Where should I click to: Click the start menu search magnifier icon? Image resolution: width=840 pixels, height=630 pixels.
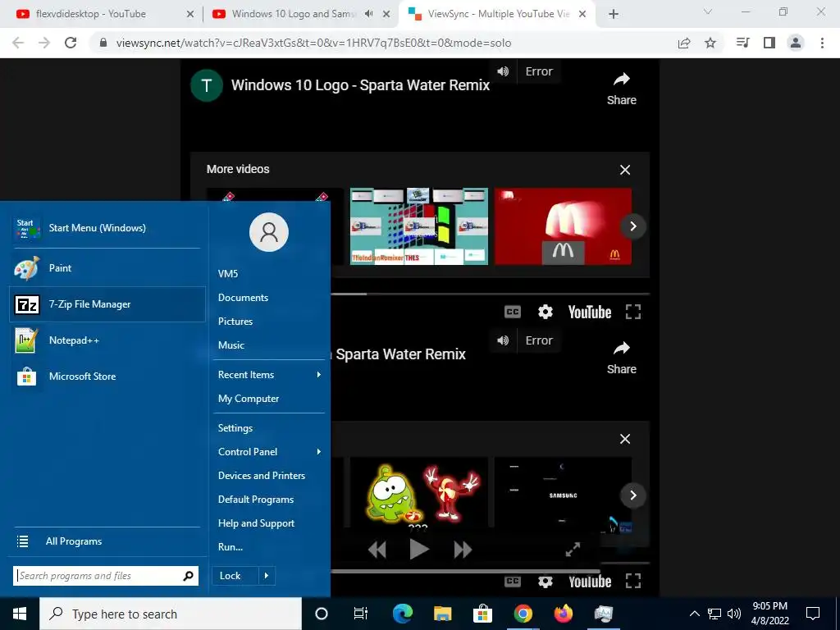(x=188, y=576)
